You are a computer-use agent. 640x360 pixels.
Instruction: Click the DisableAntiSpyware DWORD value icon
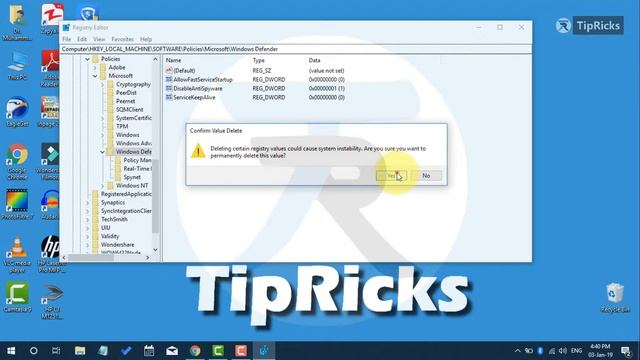169,89
